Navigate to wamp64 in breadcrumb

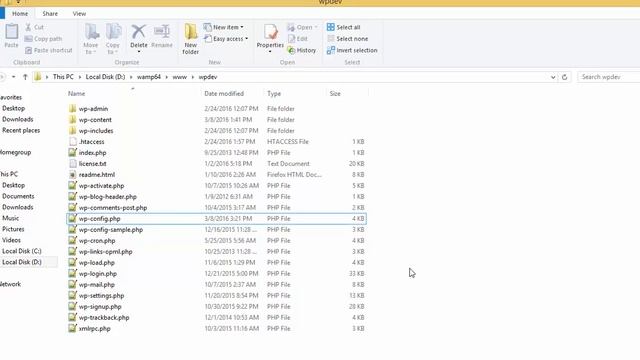pos(149,77)
